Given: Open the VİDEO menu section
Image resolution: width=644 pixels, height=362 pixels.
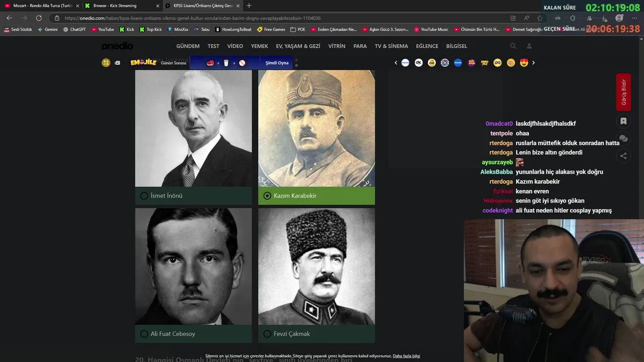Looking at the screenshot, I should coord(235,46).
